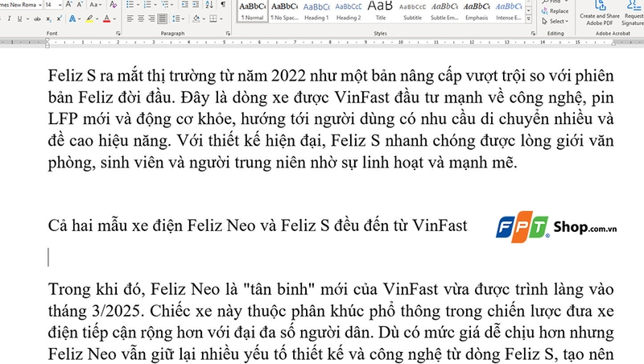Decrease paragraph indent
Screen dimensions: 644x364
point(185,5)
